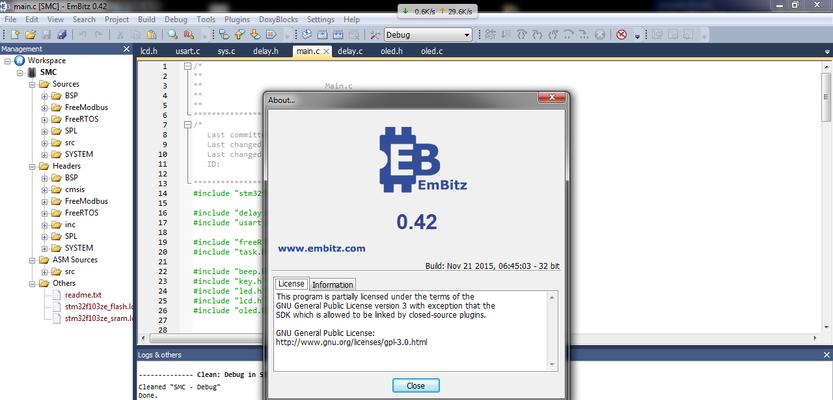Click the EmBitz logo in About dialog
The width and height of the screenshot is (833, 400).
[423, 159]
